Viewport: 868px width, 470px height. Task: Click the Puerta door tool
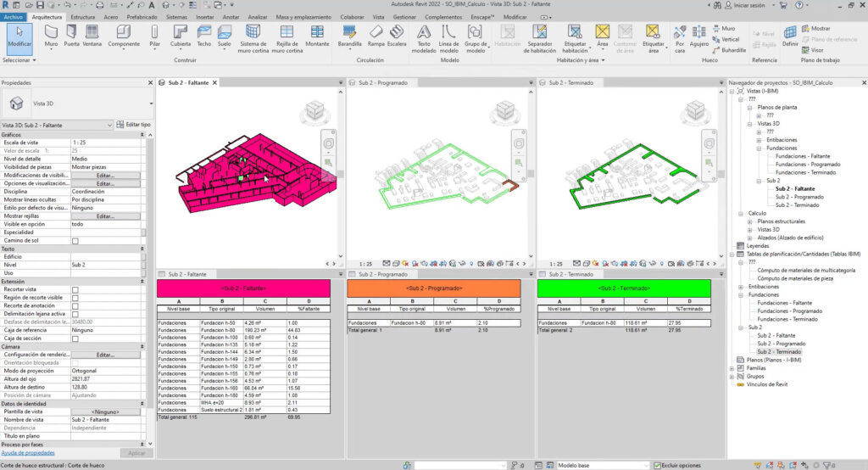[x=72, y=36]
